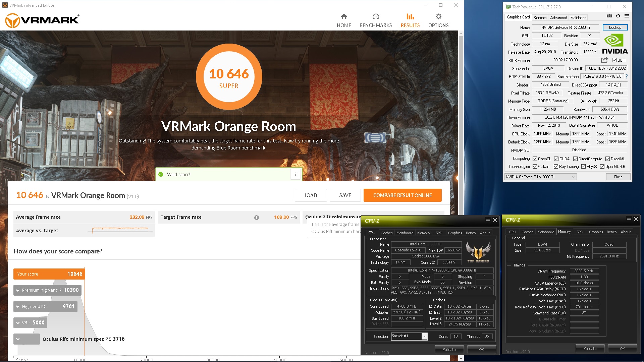Toggle the Vulkan checkbox

tap(535, 167)
